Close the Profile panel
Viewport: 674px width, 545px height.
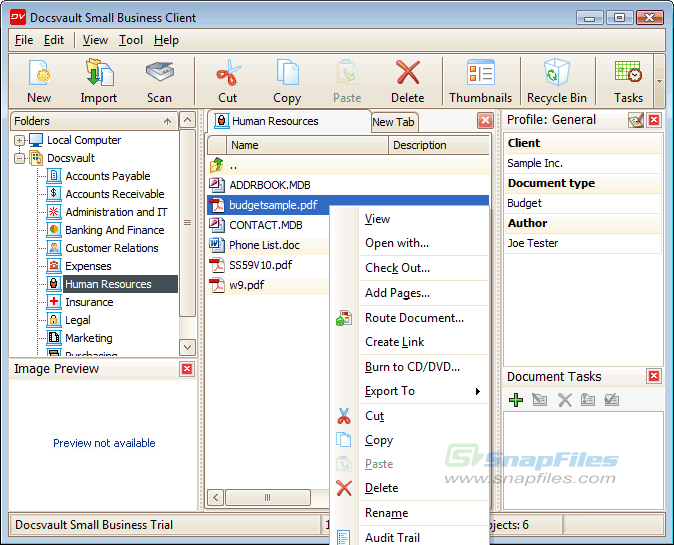654,120
